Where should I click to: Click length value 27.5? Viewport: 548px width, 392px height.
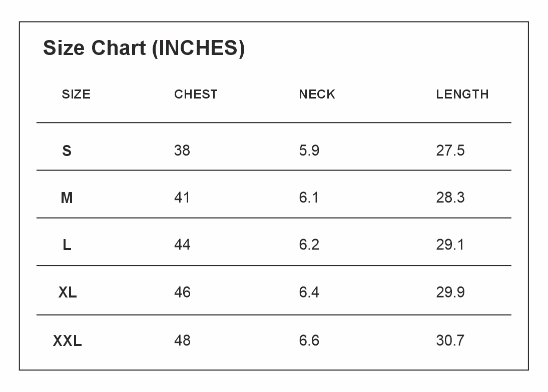pyautogui.click(x=450, y=150)
